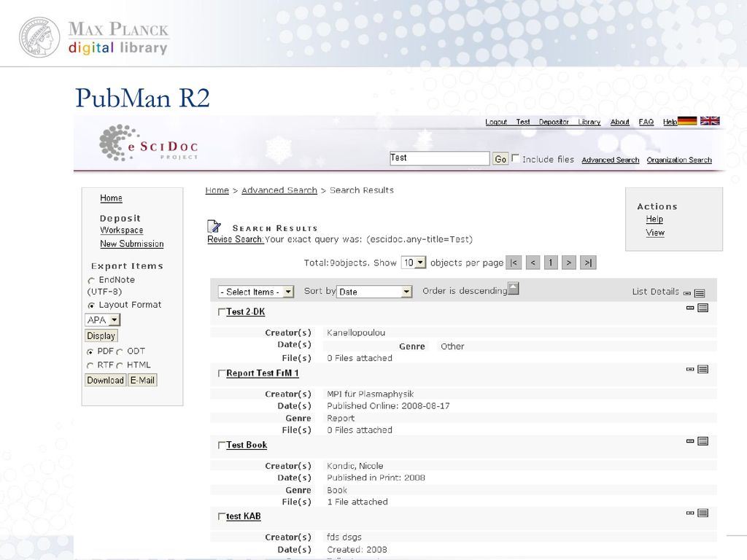Choose HTML as export file format
Screen dimensions: 747x560
[x=120, y=366]
